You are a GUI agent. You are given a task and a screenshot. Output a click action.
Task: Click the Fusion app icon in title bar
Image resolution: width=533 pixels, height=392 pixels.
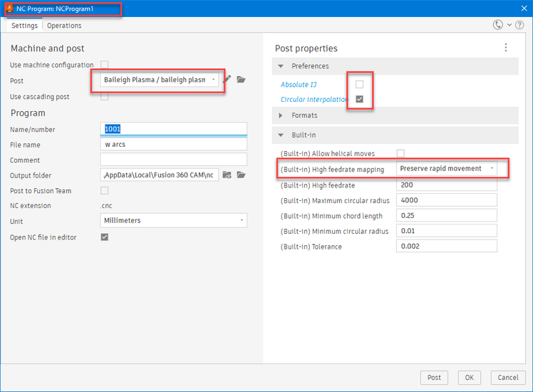pyautogui.click(x=9, y=9)
